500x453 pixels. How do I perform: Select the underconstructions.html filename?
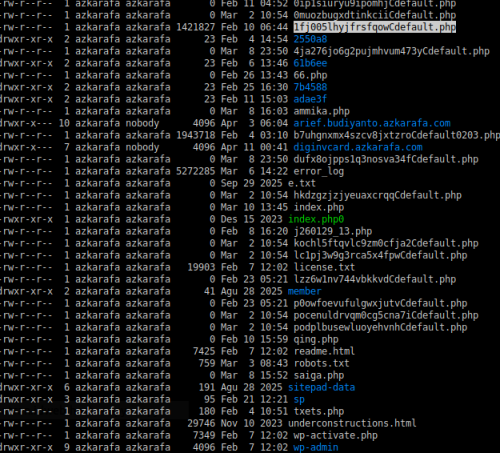coord(352,423)
